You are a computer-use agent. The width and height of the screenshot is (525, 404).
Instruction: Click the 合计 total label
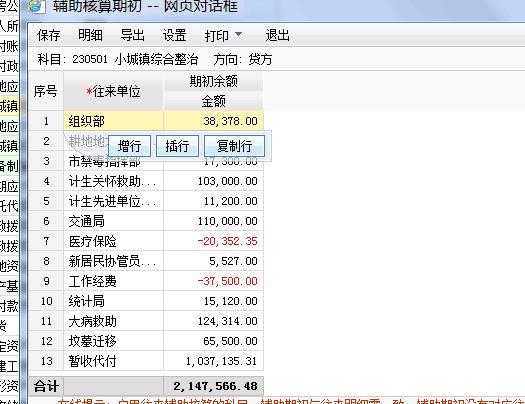click(46, 386)
